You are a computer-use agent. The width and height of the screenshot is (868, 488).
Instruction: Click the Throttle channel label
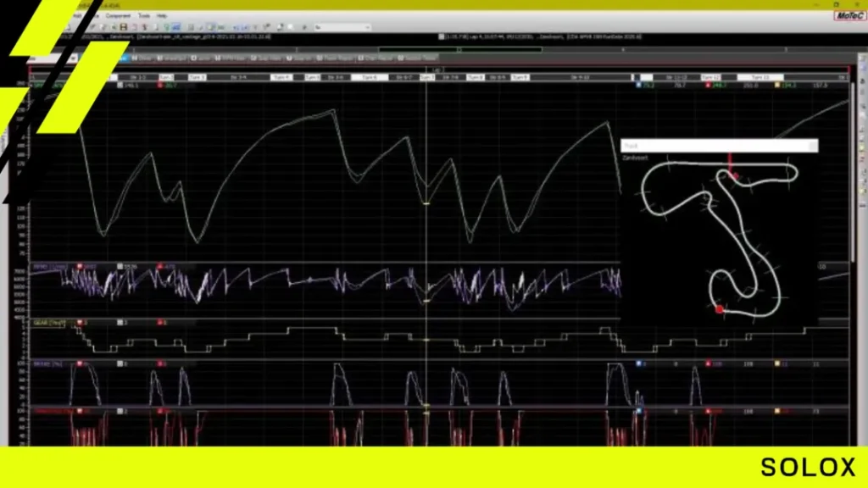click(53, 411)
